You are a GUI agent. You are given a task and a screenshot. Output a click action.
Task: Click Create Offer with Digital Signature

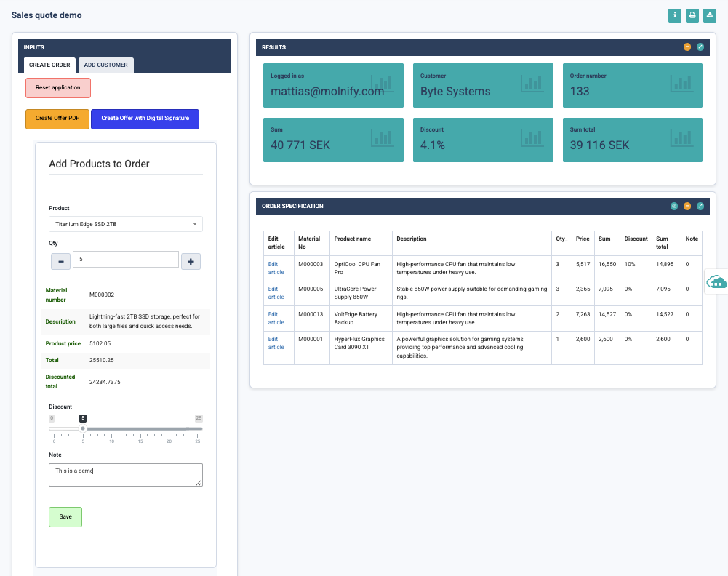click(x=145, y=119)
